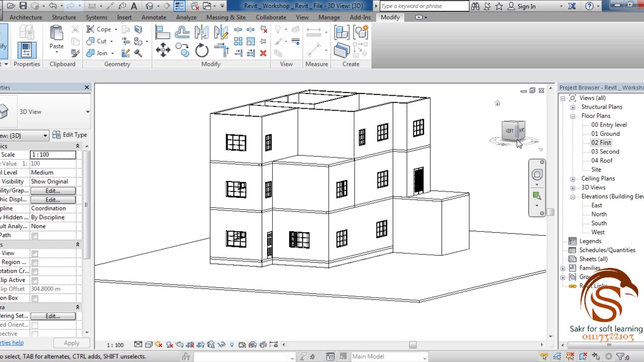Click the Edit Type button
644x362 pixels.
click(x=70, y=135)
